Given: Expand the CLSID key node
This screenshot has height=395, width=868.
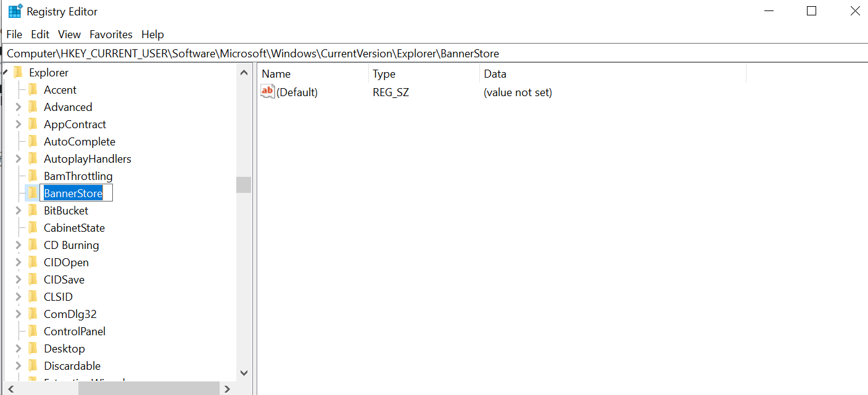Looking at the screenshot, I should 19,297.
